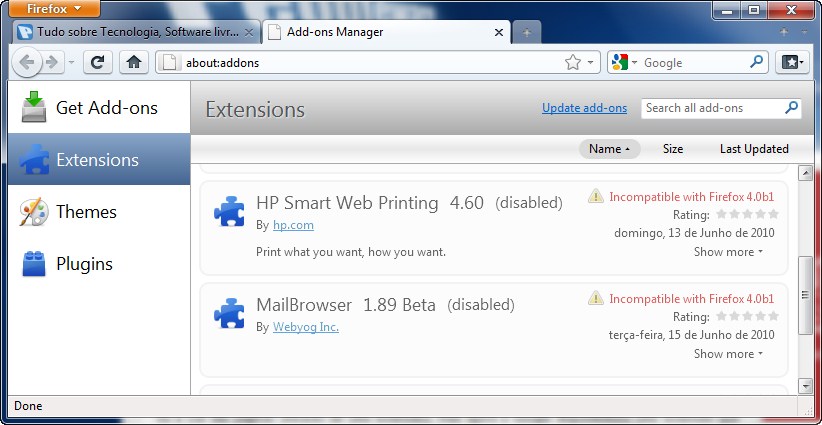Open the search engine selector dropdown arrow
This screenshot has height=425, width=822.
point(634,63)
